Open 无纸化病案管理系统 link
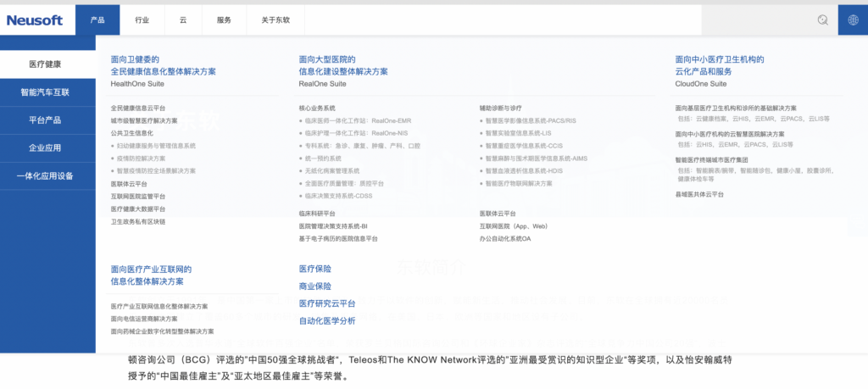Image resolution: width=868 pixels, height=389 pixels. (x=332, y=171)
